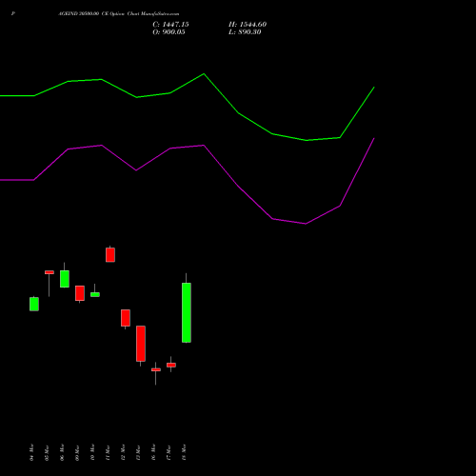The width and height of the screenshot is (476, 476).
Task: Click the '10 Mar' date axis label
Action: (92, 452)
